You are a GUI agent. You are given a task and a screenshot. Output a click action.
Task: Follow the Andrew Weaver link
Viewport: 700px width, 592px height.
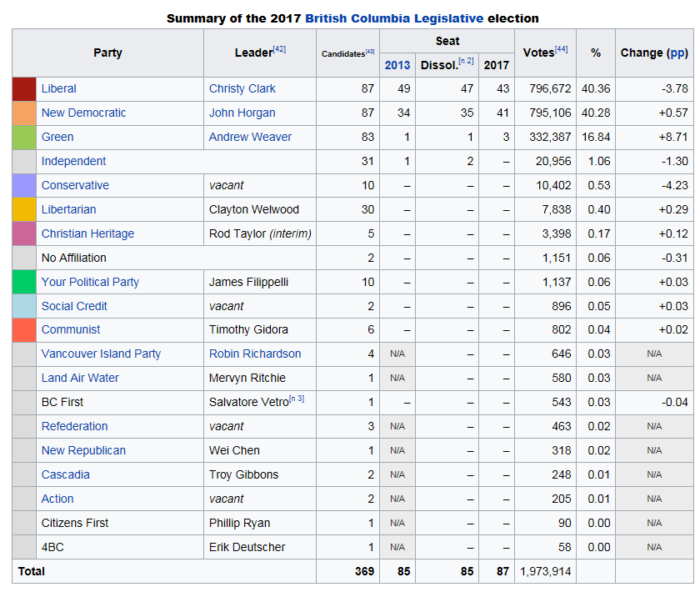251,137
